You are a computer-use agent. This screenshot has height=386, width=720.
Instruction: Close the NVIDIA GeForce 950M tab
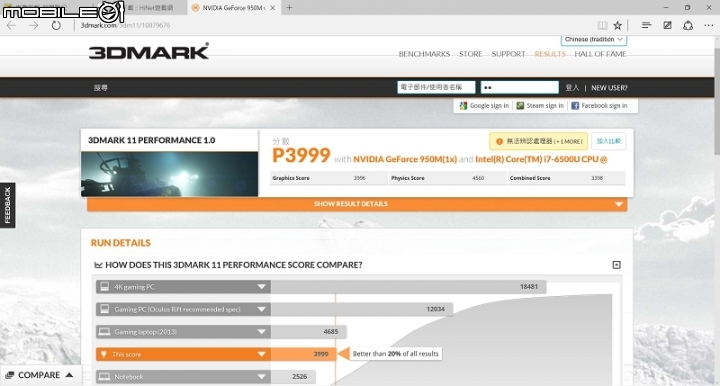click(x=273, y=7)
